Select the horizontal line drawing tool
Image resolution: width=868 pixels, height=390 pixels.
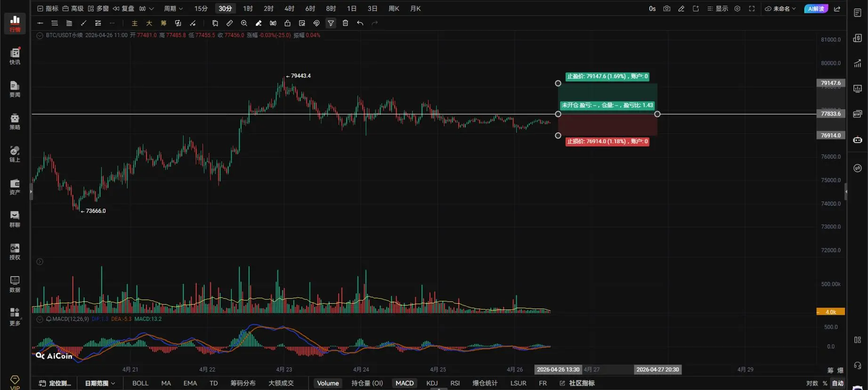(40, 23)
